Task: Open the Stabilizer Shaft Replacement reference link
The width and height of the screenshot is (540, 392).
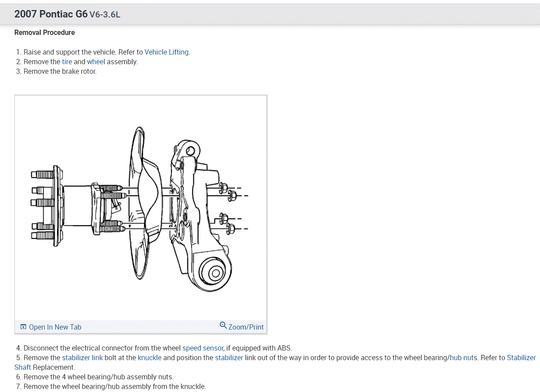Action: point(521,358)
